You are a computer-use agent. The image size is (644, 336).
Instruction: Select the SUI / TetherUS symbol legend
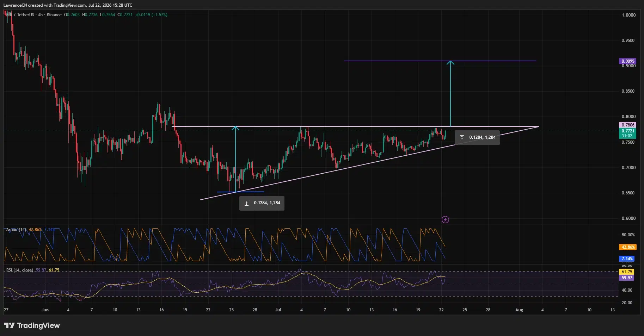tap(34, 15)
